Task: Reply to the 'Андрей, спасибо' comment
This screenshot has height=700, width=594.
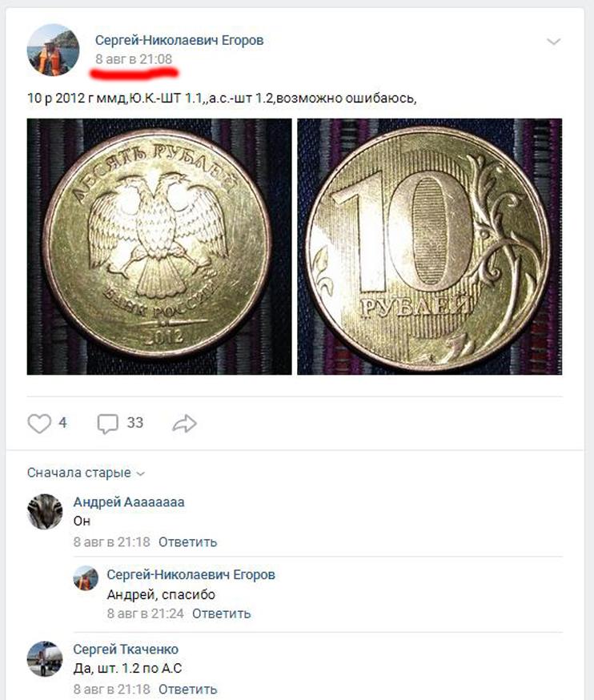Action: (x=222, y=614)
